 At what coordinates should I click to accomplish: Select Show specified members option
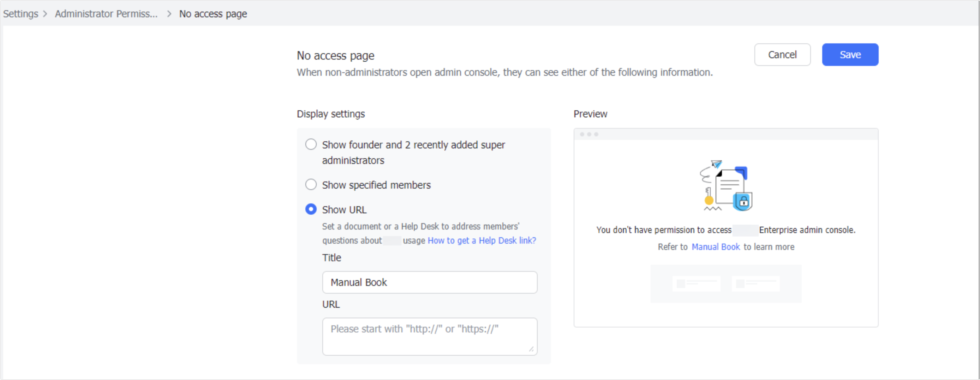[311, 184]
